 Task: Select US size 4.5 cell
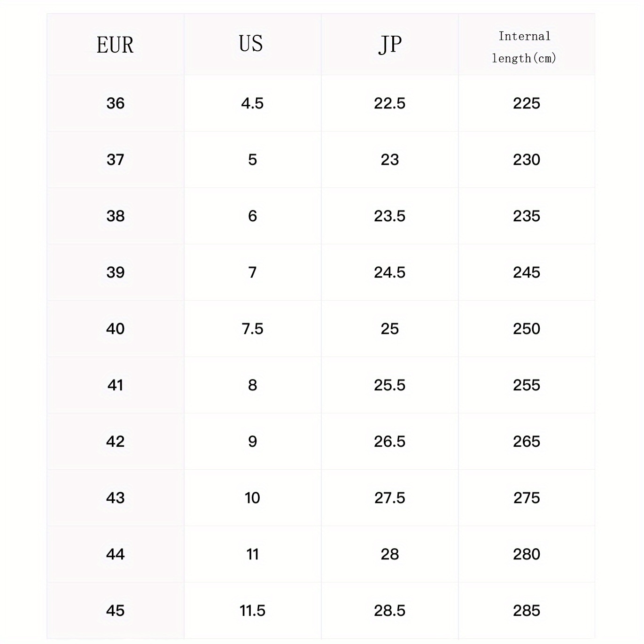(252, 103)
